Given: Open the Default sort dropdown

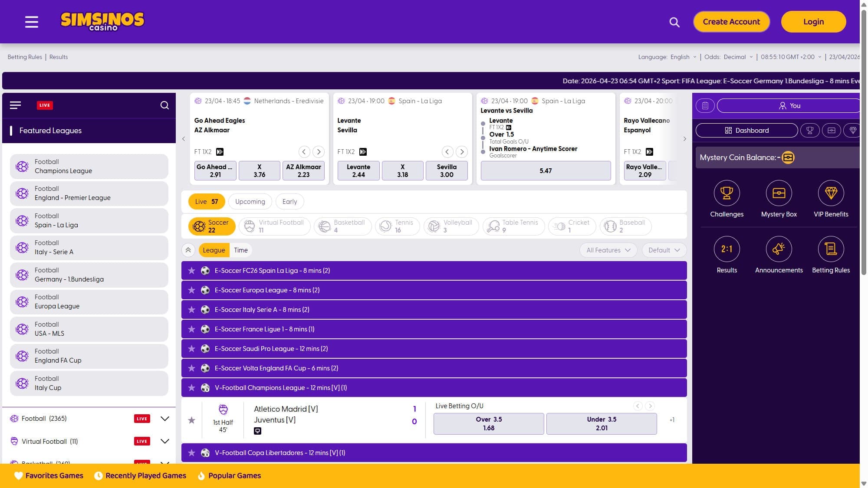Looking at the screenshot, I should (664, 250).
